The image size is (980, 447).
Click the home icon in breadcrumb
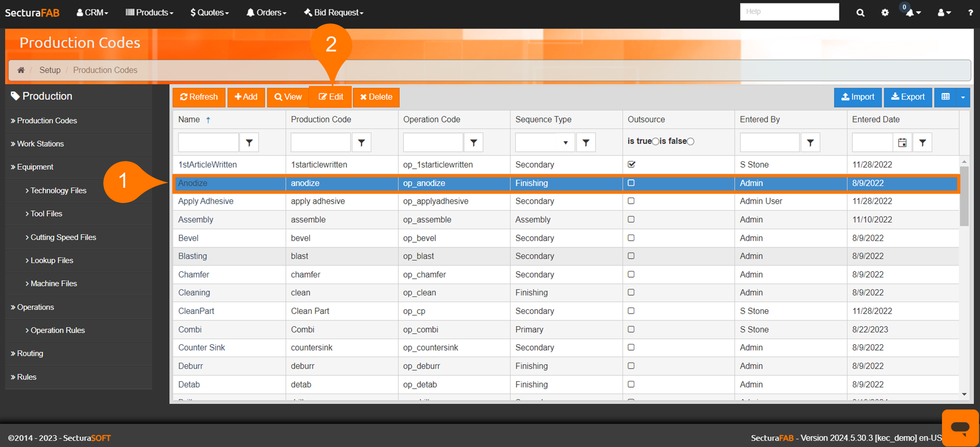pyautogui.click(x=21, y=70)
